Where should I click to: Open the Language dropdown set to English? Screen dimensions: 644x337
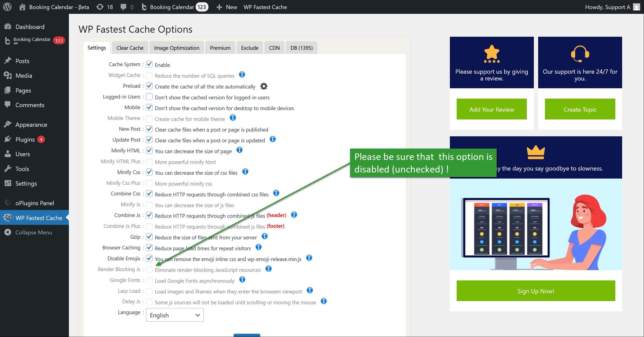(175, 315)
